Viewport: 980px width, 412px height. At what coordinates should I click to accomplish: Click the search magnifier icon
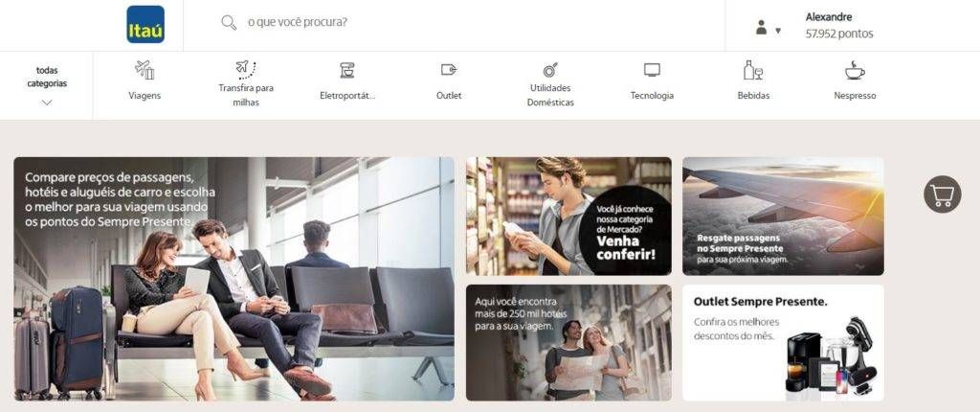(x=229, y=23)
